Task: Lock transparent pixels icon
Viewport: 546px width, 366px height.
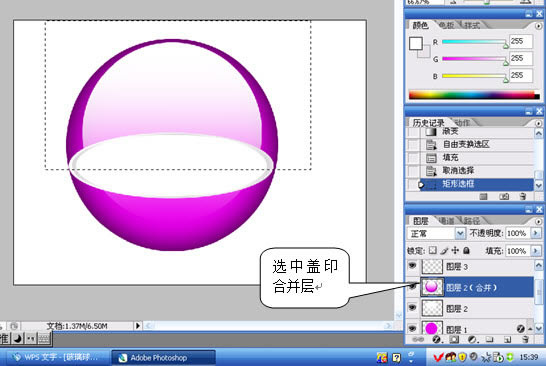Action: coord(432,250)
